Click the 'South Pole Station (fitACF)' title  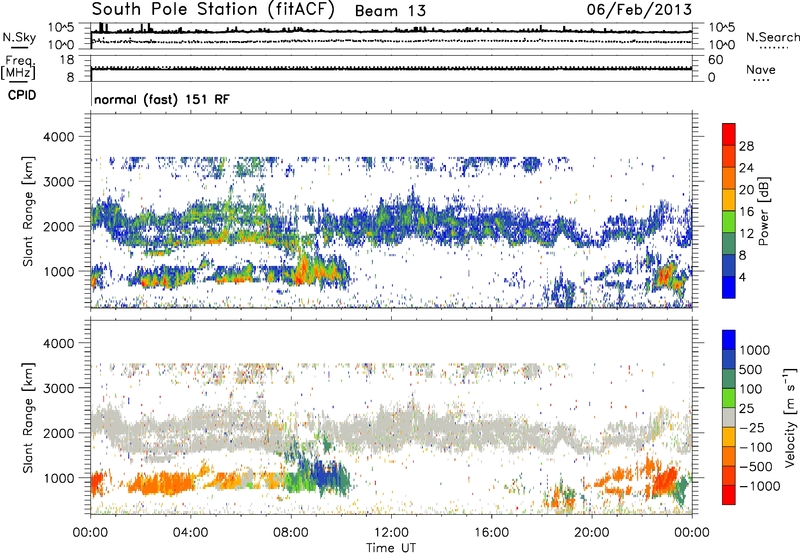click(213, 9)
